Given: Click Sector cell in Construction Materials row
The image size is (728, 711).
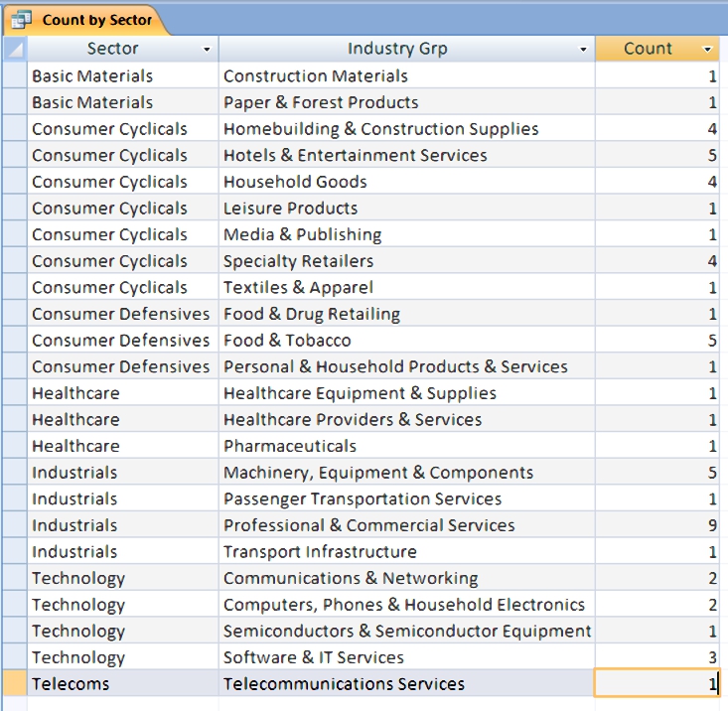Looking at the screenshot, I should click(122, 75).
